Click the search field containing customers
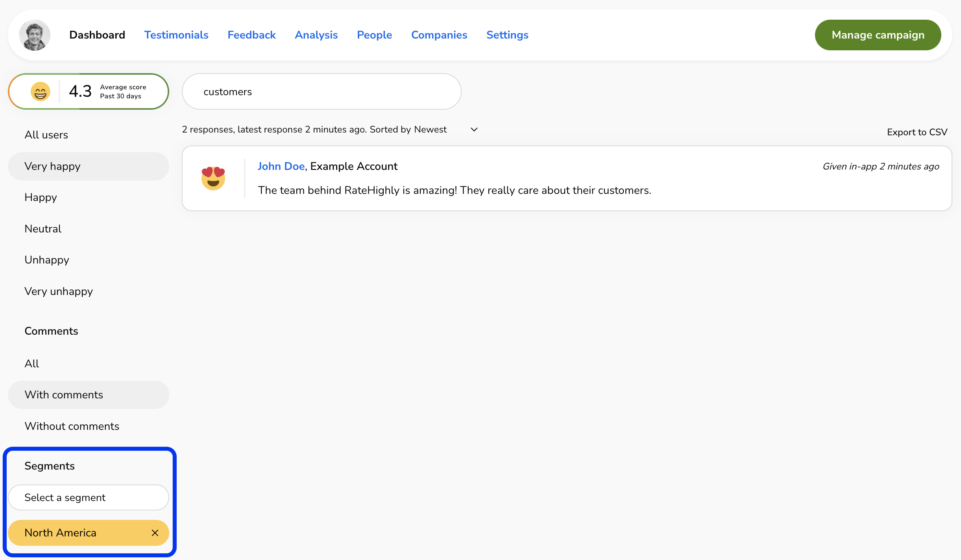Viewport: 961px width, 560px height. click(321, 92)
